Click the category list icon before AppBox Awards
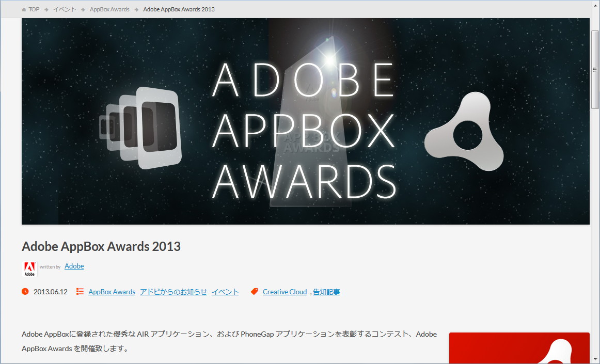The height and width of the screenshot is (364, 600). [80, 291]
